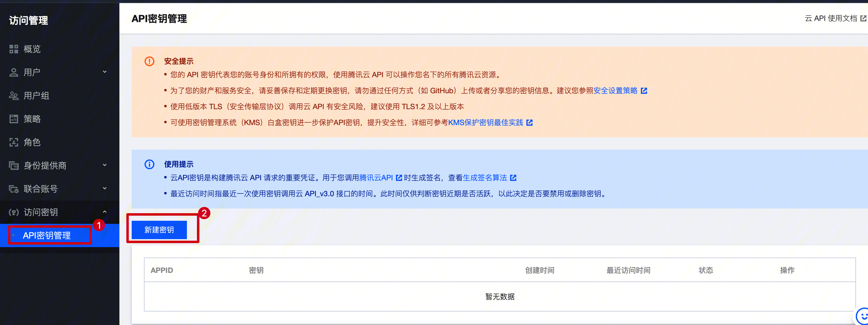Click the 概览 overview grid icon
This screenshot has width=868, height=325.
coord(14,49)
